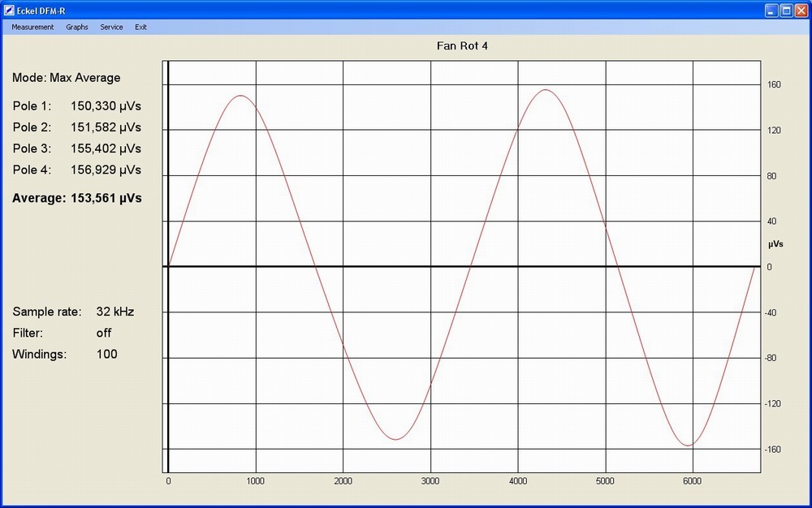The image size is (812, 508).
Task: Open the Measurement menu
Action: coord(32,27)
